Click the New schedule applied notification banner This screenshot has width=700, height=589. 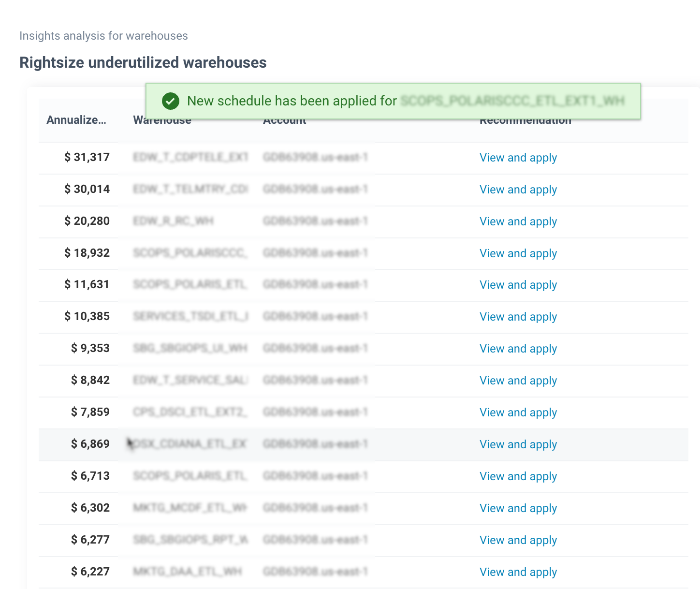[393, 101]
